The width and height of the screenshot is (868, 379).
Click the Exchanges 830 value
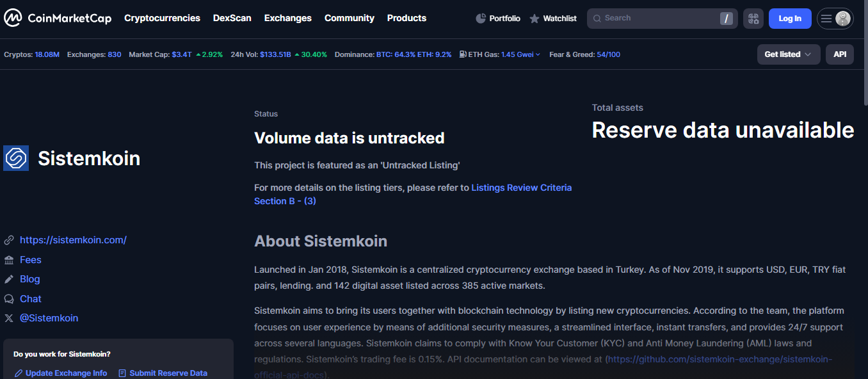[x=115, y=54]
